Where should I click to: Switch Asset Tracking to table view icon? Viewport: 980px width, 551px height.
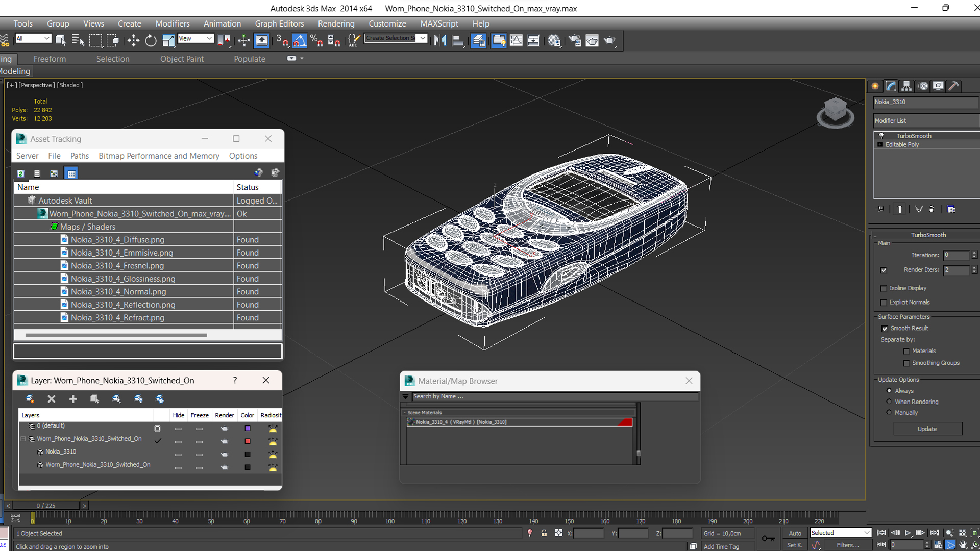click(x=71, y=173)
